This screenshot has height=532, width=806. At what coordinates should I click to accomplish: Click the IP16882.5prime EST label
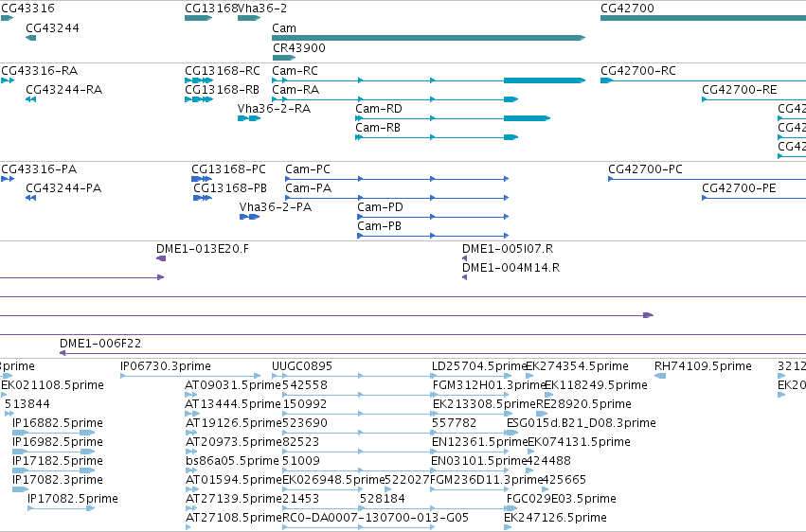[58, 424]
